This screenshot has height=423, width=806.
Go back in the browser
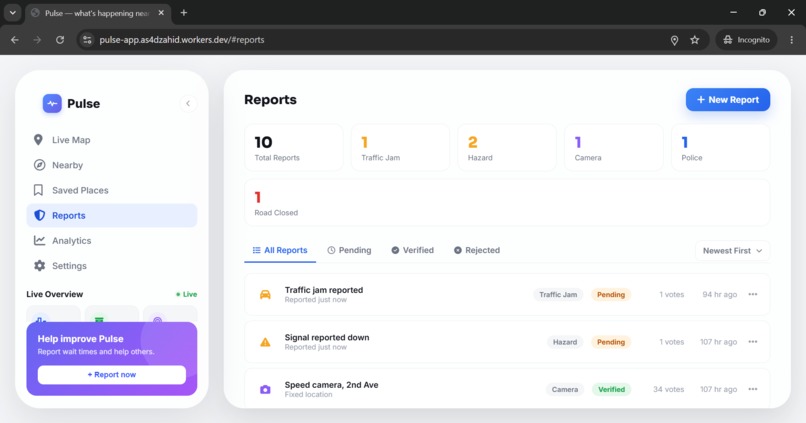click(x=15, y=40)
